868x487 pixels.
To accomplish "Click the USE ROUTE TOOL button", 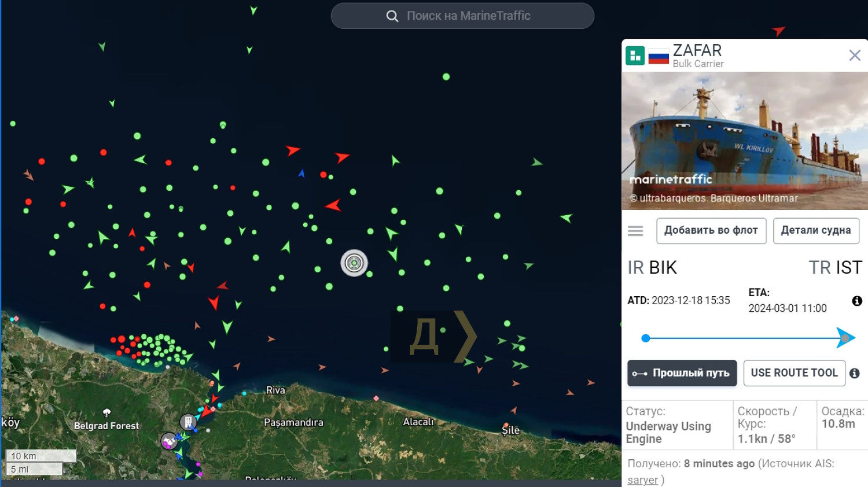I will 794,373.
